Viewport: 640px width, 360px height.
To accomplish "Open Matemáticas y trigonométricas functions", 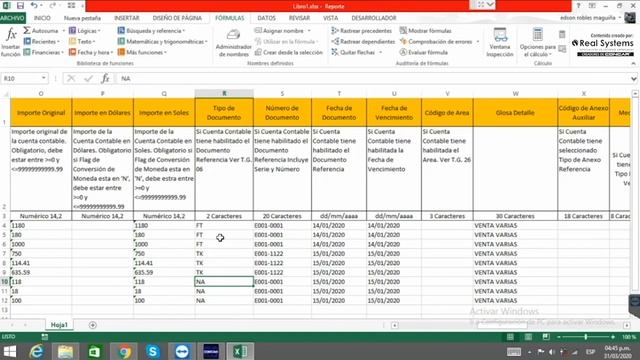I will point(163,42).
